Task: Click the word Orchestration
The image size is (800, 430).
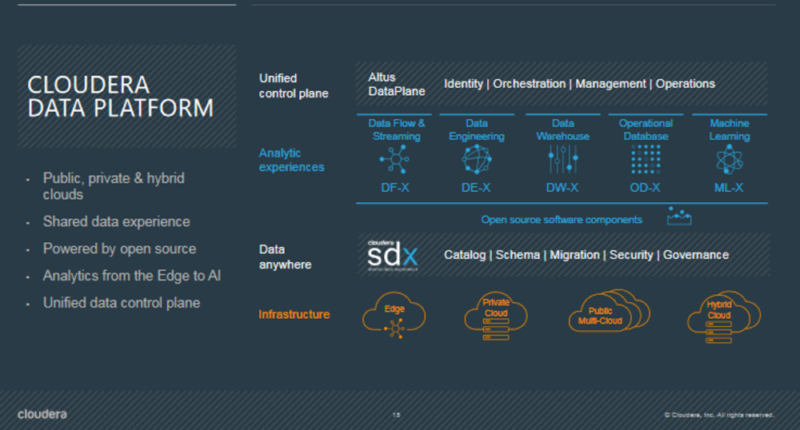Action: coord(529,84)
